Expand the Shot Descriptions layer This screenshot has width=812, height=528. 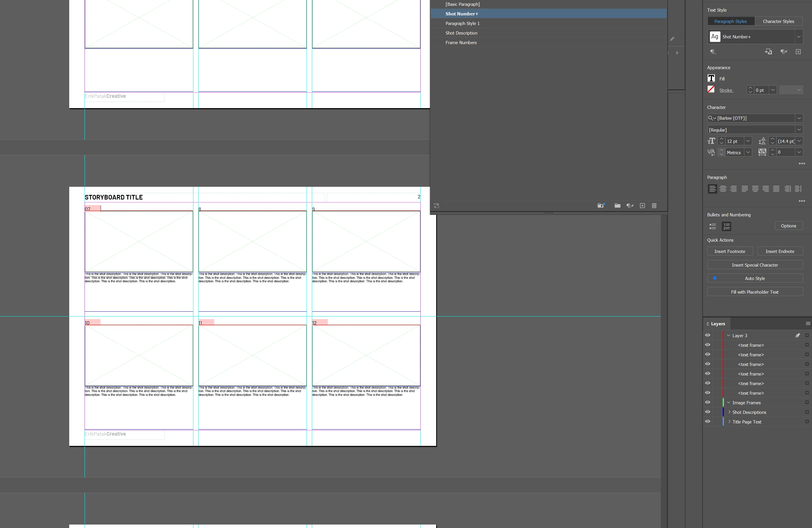tap(729, 412)
